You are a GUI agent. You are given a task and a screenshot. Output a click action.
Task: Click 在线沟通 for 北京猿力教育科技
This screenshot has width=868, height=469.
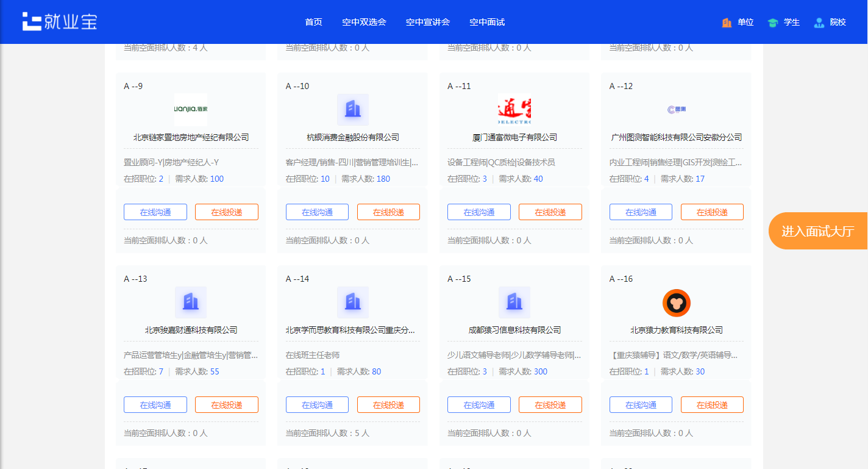pyautogui.click(x=641, y=405)
